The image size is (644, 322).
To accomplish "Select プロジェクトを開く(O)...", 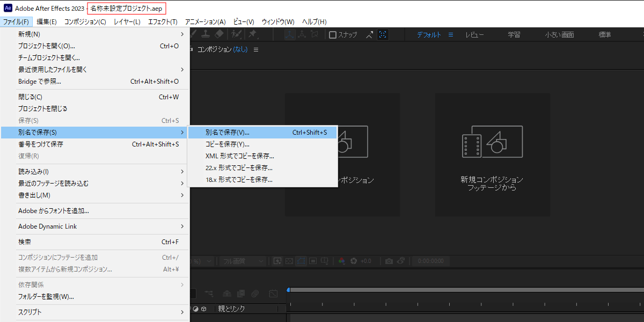I will (96, 46).
